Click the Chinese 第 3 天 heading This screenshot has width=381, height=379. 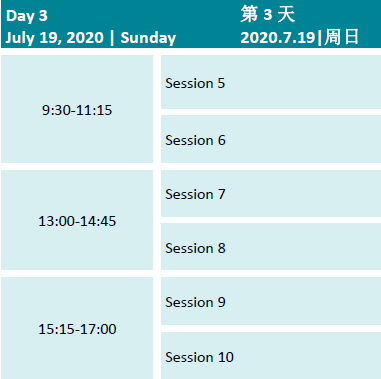tap(268, 14)
